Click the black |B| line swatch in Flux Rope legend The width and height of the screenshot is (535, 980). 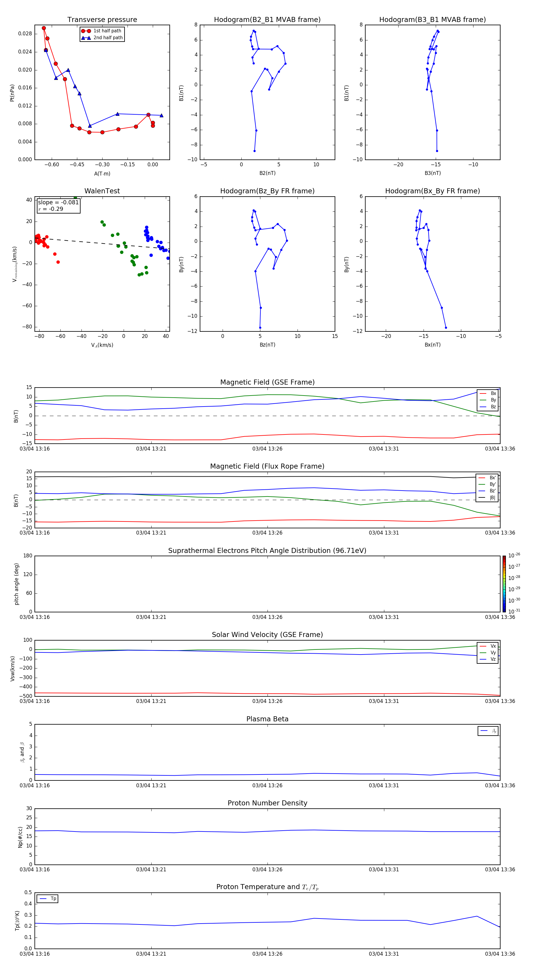click(x=482, y=498)
